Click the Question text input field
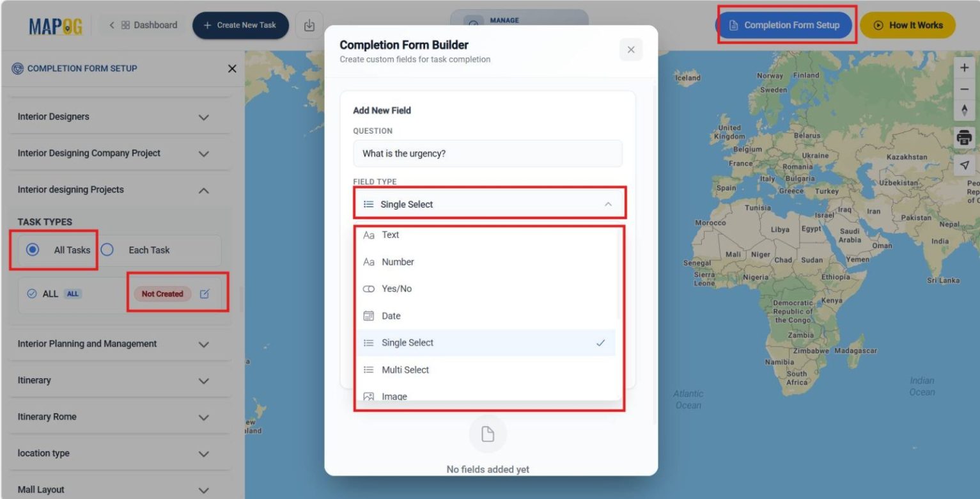The height and width of the screenshot is (499, 980). [487, 154]
